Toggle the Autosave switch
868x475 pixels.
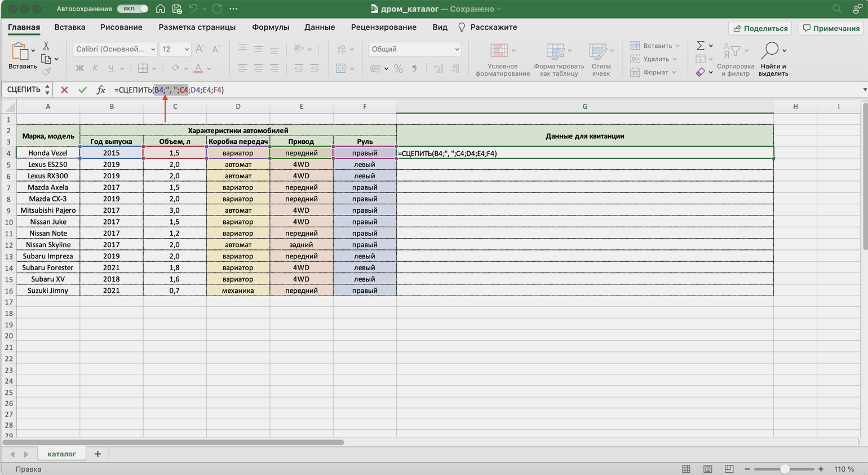[x=133, y=9]
